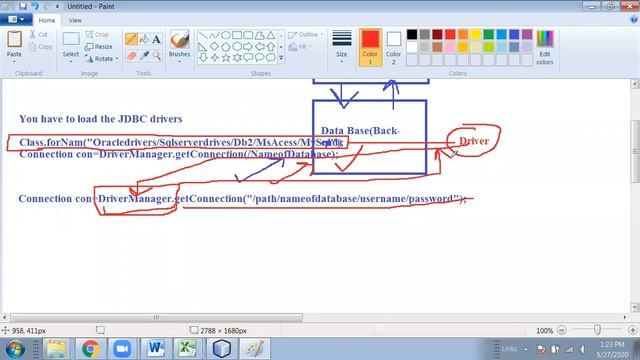The height and width of the screenshot is (360, 640).
Task: Activate Color 1 foreground selector
Action: click(370, 47)
